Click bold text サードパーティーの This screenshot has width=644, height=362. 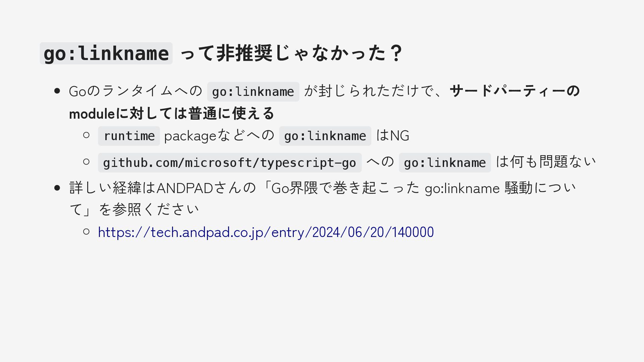coord(515,91)
